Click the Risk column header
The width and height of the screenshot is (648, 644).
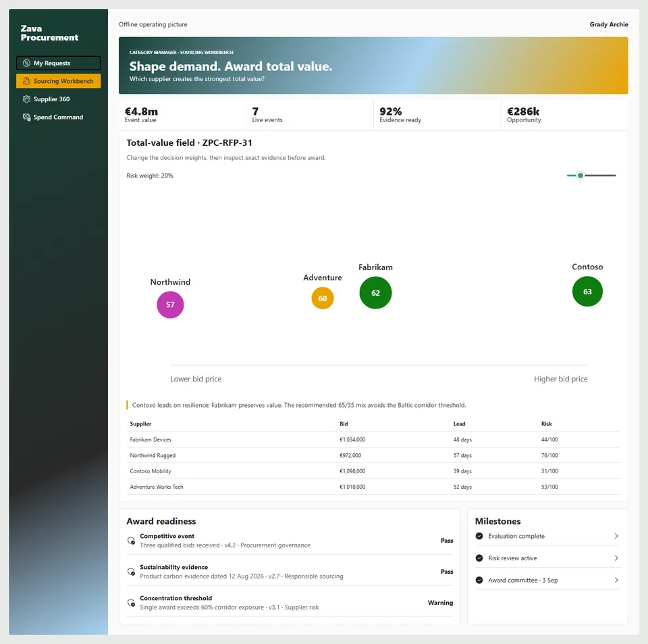coord(546,424)
